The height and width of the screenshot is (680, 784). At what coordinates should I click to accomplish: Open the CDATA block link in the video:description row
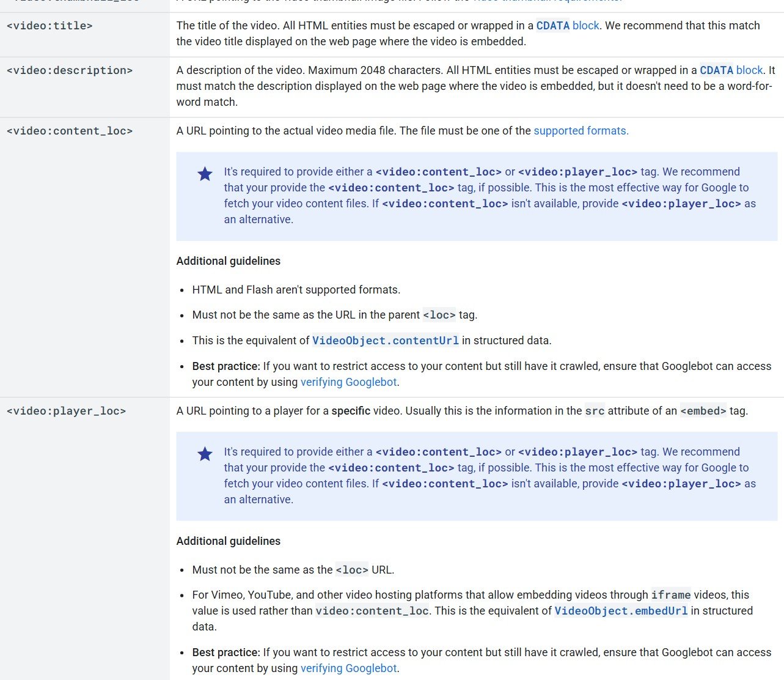tap(731, 70)
